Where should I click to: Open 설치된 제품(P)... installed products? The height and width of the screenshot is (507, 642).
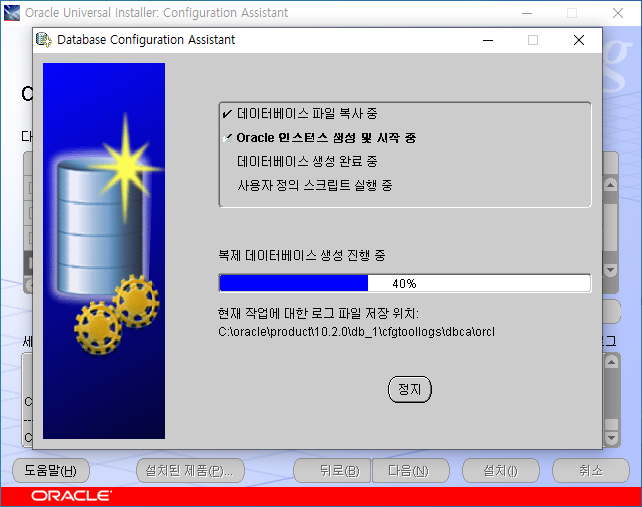pos(190,470)
